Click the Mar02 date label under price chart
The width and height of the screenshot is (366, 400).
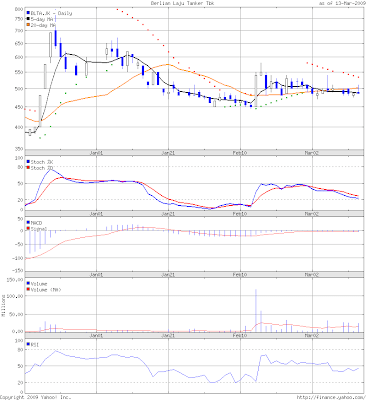(312, 152)
